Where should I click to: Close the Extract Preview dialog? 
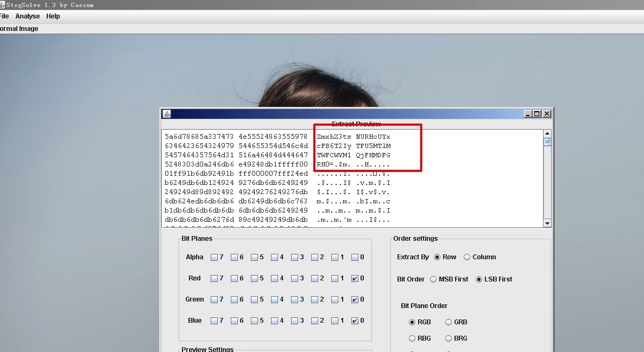tap(547, 114)
